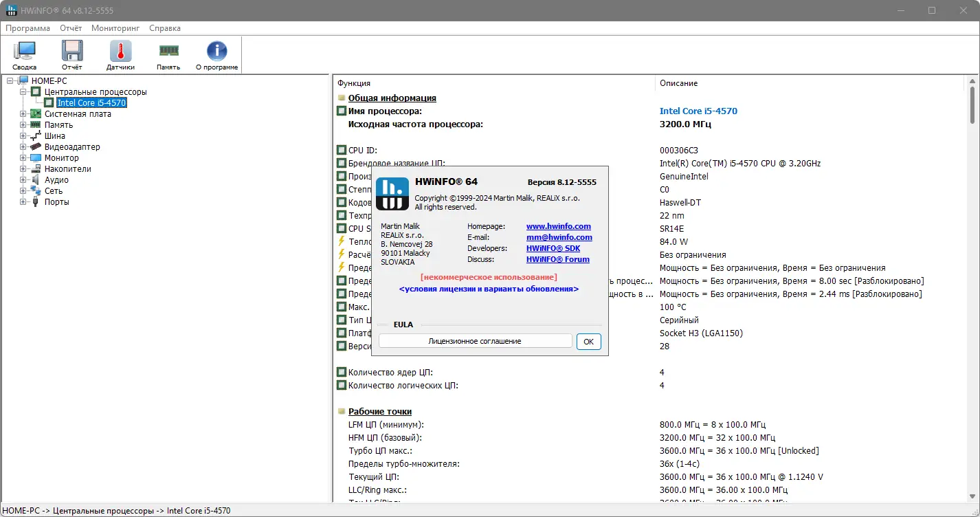
Task: Open the Мониторинг menu
Action: point(115,28)
